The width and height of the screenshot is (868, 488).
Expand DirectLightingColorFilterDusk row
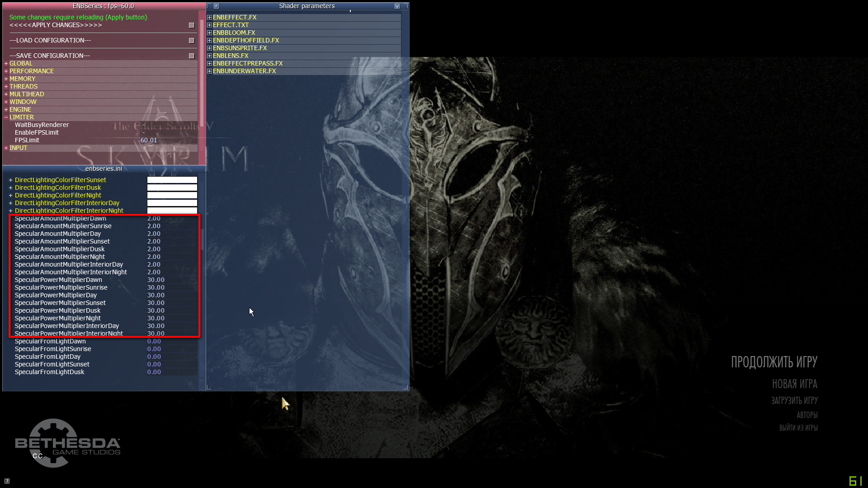click(10, 188)
